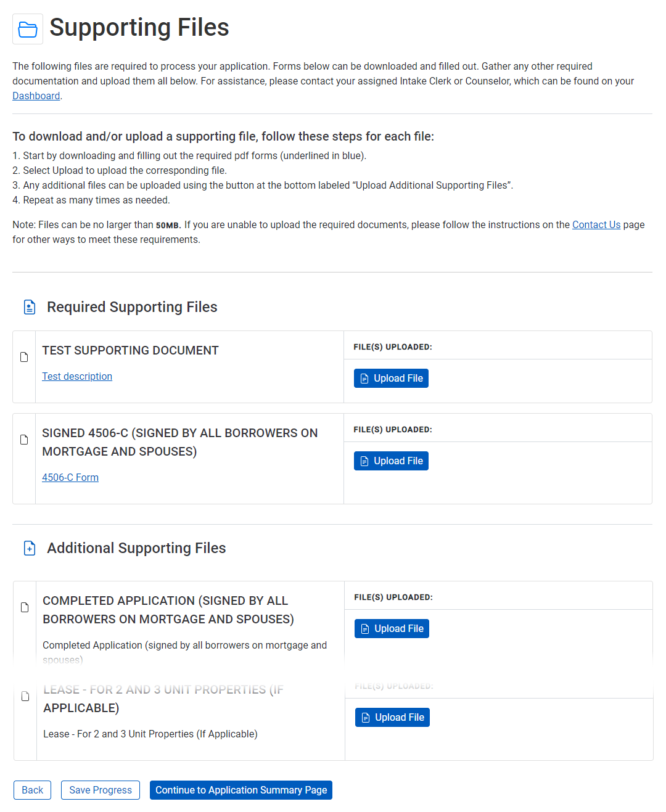Click the file icon next to SIGNED 4506-C row

pos(23,439)
